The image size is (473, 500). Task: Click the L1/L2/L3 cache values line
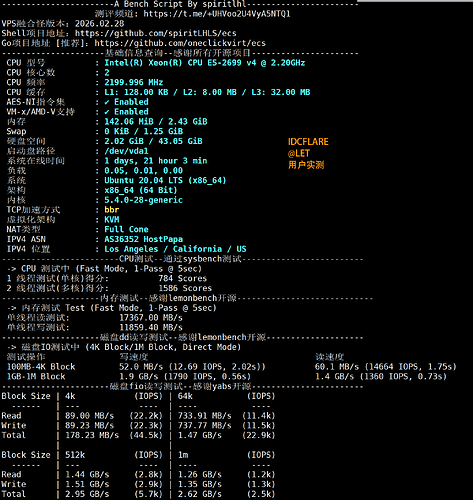pyautogui.click(x=207, y=92)
